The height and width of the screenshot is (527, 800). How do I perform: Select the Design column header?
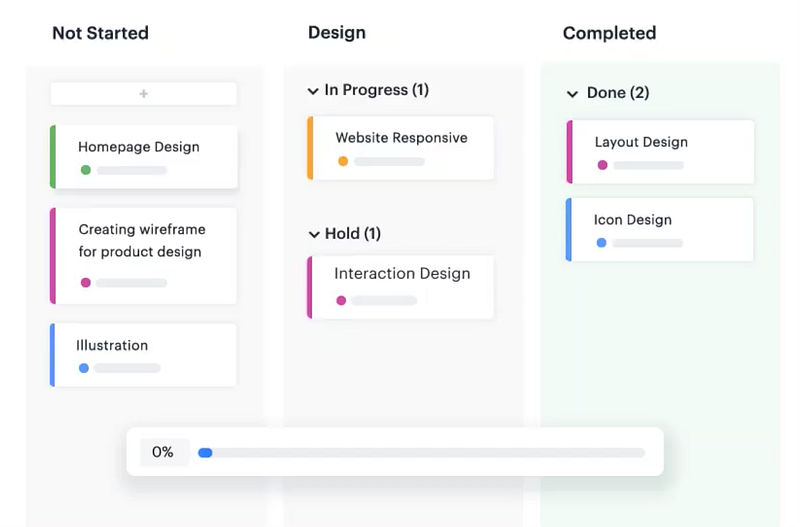click(336, 33)
